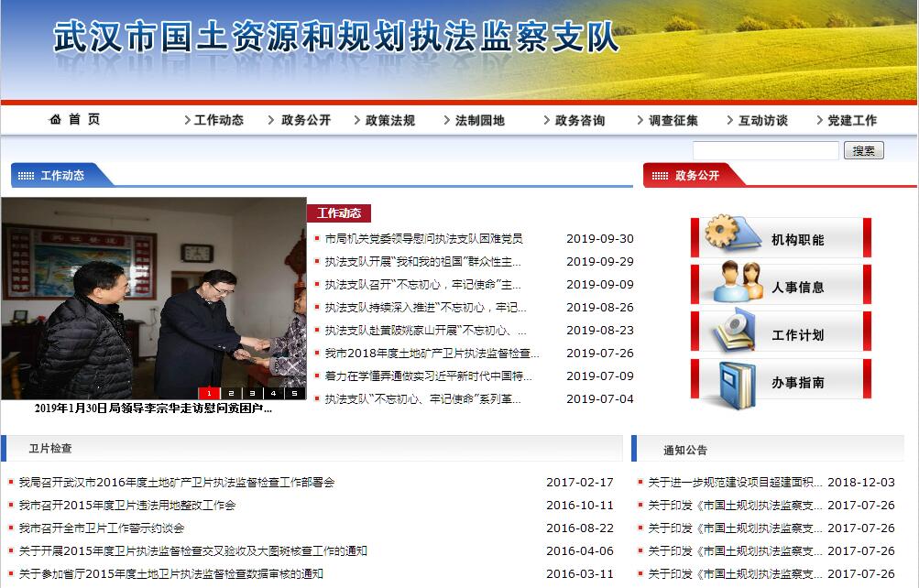Click the search text field
Screen dimensions: 919x588
pos(765,150)
